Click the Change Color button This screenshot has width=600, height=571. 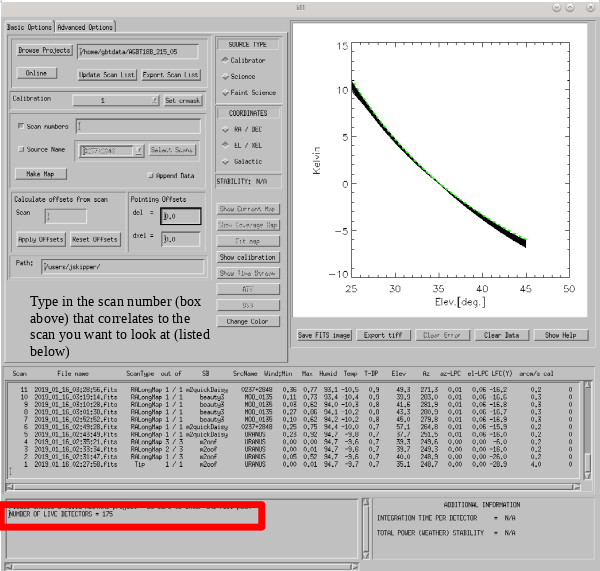coord(248,321)
